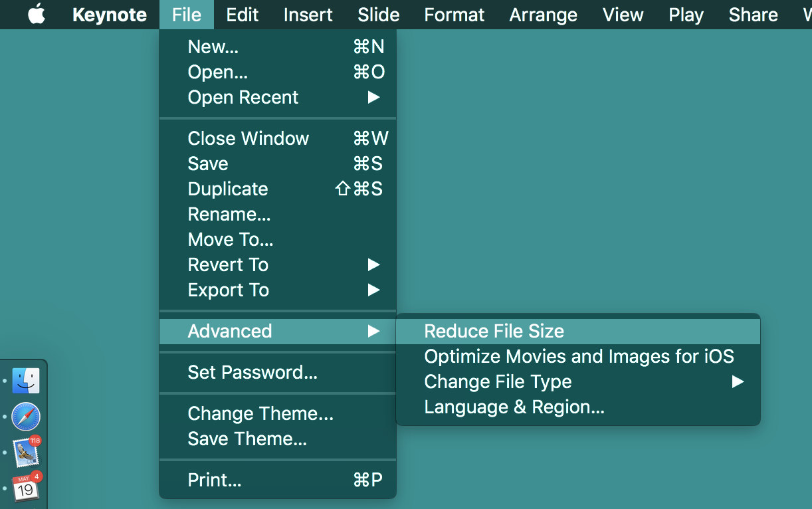Expand the Change File Type submenu
812x509 pixels.
tap(578, 381)
